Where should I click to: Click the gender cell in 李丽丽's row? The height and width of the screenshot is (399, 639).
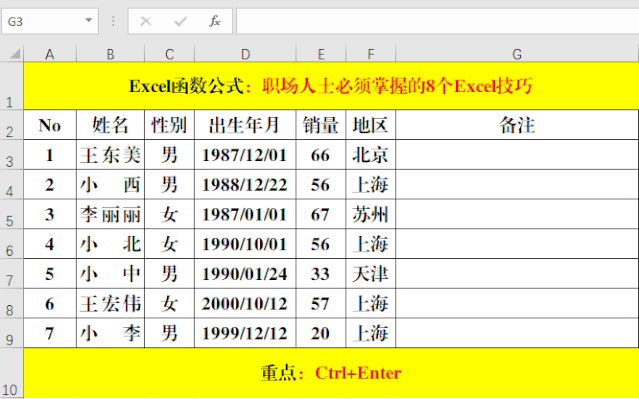(170, 214)
